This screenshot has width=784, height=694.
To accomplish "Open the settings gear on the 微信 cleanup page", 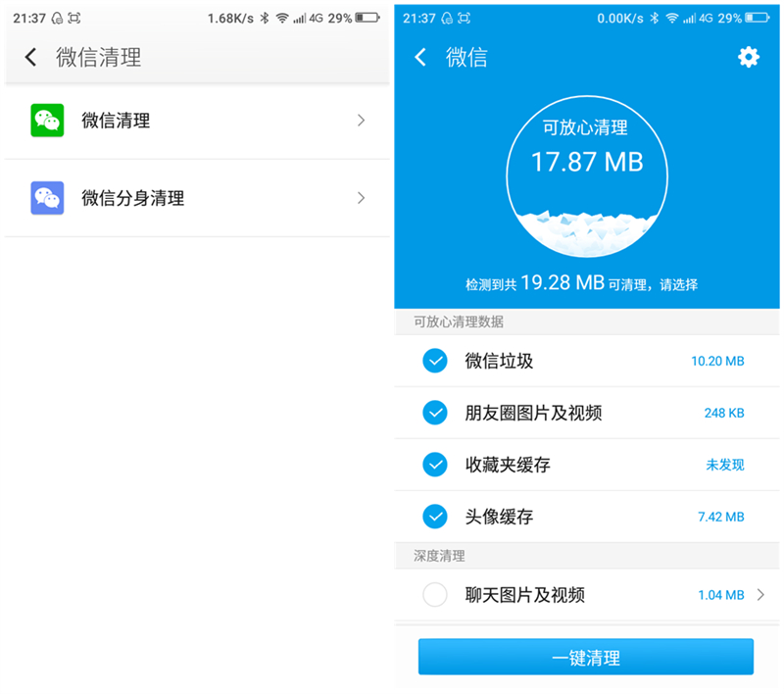I will (x=749, y=58).
